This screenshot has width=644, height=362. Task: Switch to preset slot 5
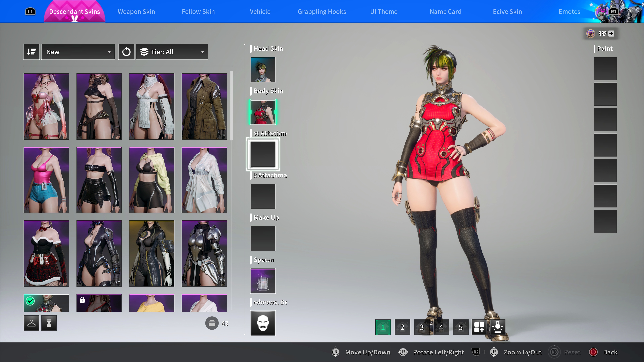tap(461, 327)
